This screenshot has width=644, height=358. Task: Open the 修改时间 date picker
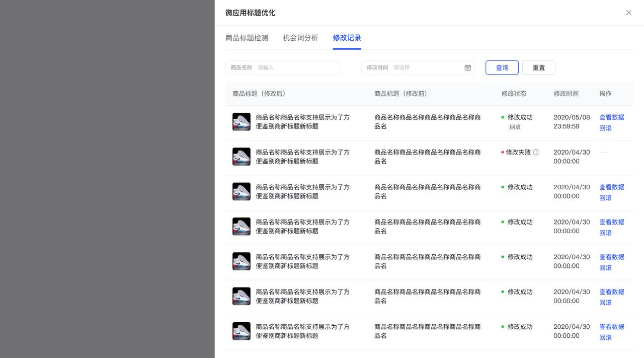point(425,67)
